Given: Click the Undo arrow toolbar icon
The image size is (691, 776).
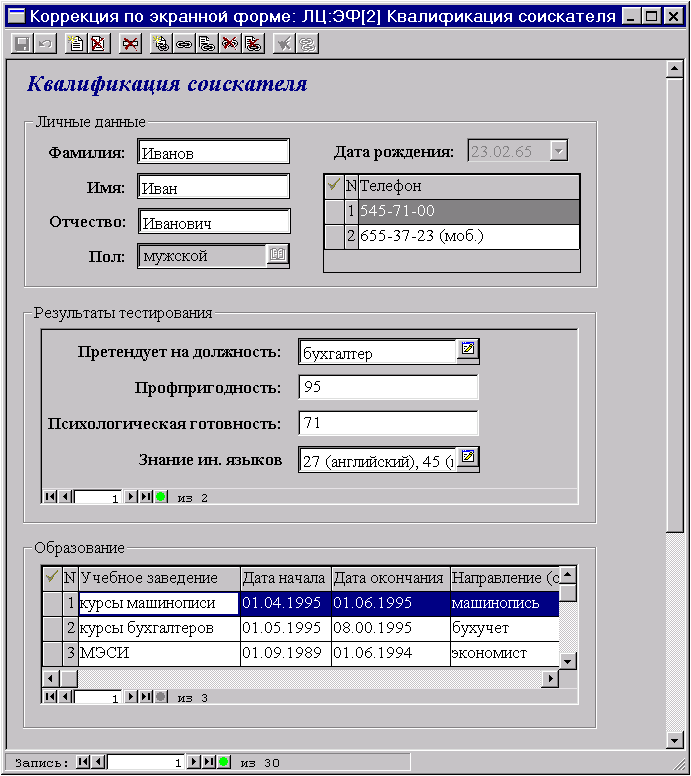Looking at the screenshot, I should click(x=45, y=44).
